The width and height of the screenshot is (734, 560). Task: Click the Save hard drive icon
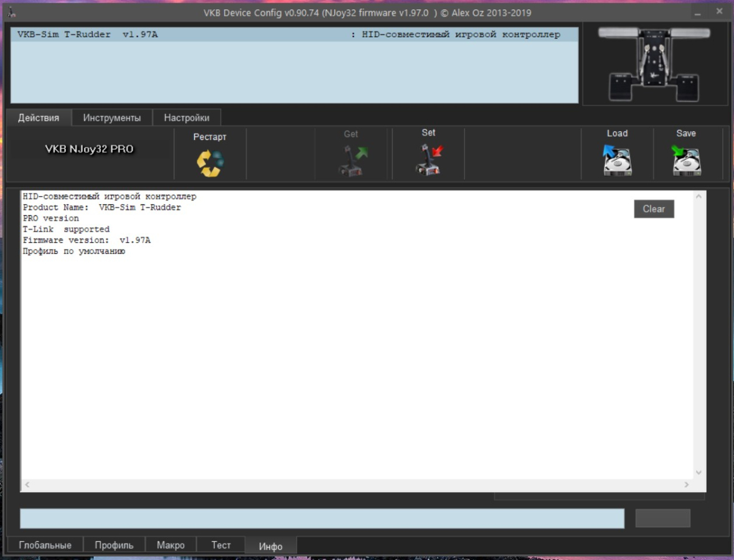686,160
